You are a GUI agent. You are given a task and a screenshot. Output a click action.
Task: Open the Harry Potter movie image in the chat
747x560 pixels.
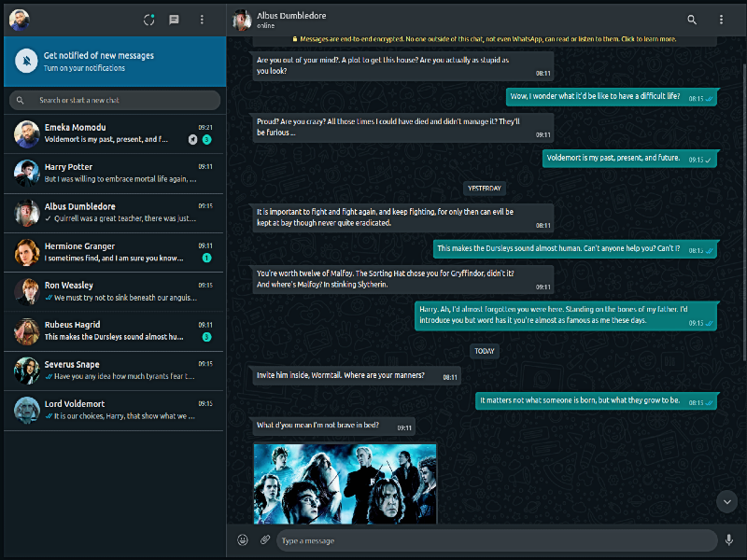(345, 483)
